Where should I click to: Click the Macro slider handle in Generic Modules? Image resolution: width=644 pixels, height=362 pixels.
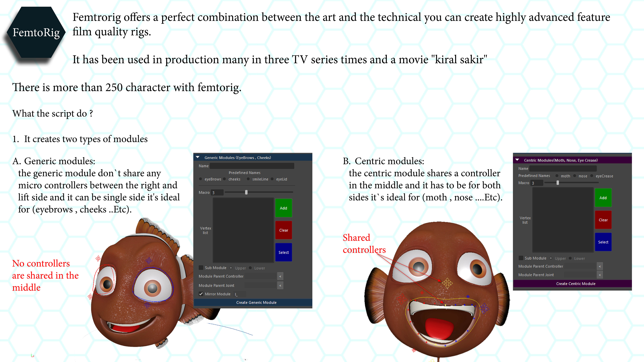click(x=246, y=192)
